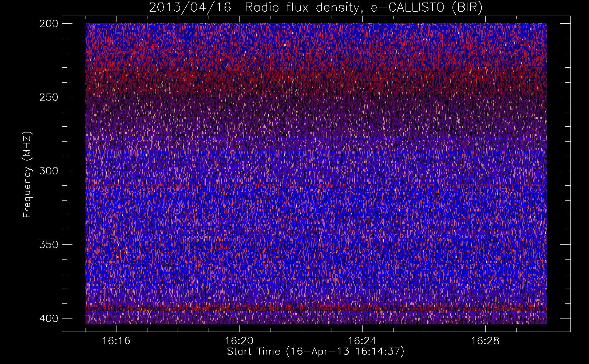Select the 350 frequency axis label
This screenshot has width=589, height=364.
[48, 245]
